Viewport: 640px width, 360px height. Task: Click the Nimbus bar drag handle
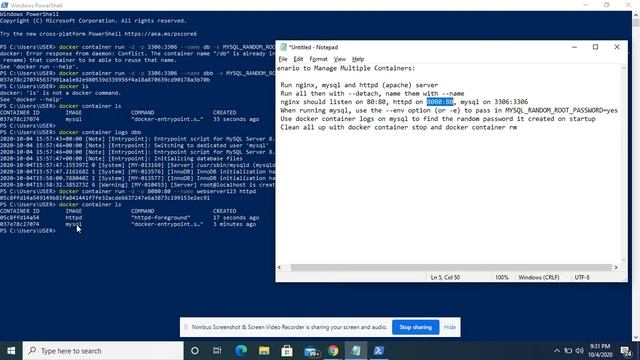coord(186,327)
